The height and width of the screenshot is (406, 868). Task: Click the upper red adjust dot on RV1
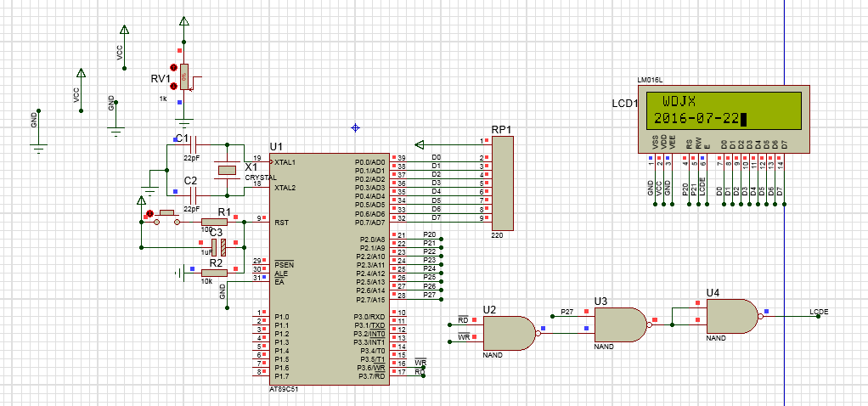point(173,67)
